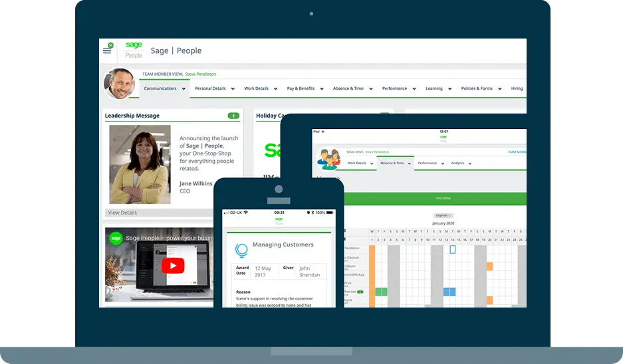Select the tablet Absence & Time tab
623x364 pixels.
point(392,163)
